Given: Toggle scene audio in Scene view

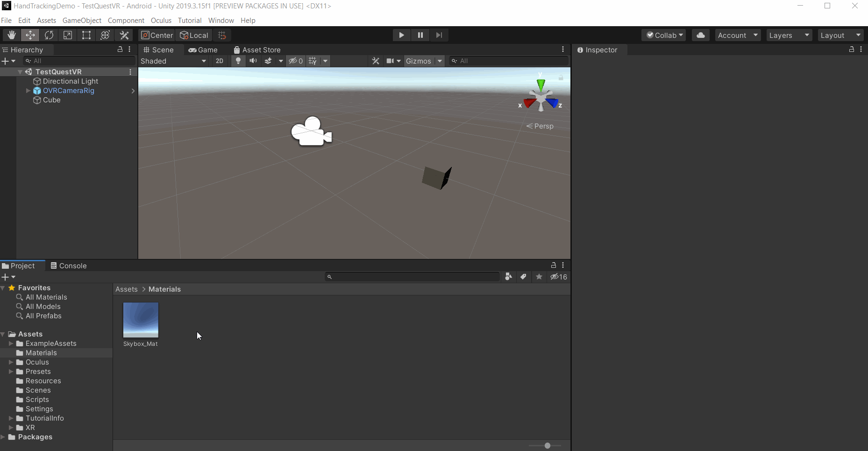Looking at the screenshot, I should click(253, 61).
